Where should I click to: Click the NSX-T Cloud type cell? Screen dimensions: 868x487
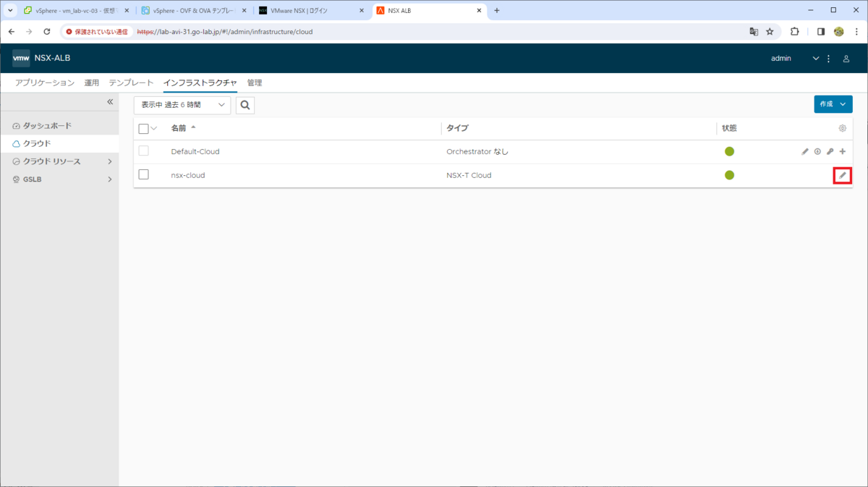(x=469, y=175)
